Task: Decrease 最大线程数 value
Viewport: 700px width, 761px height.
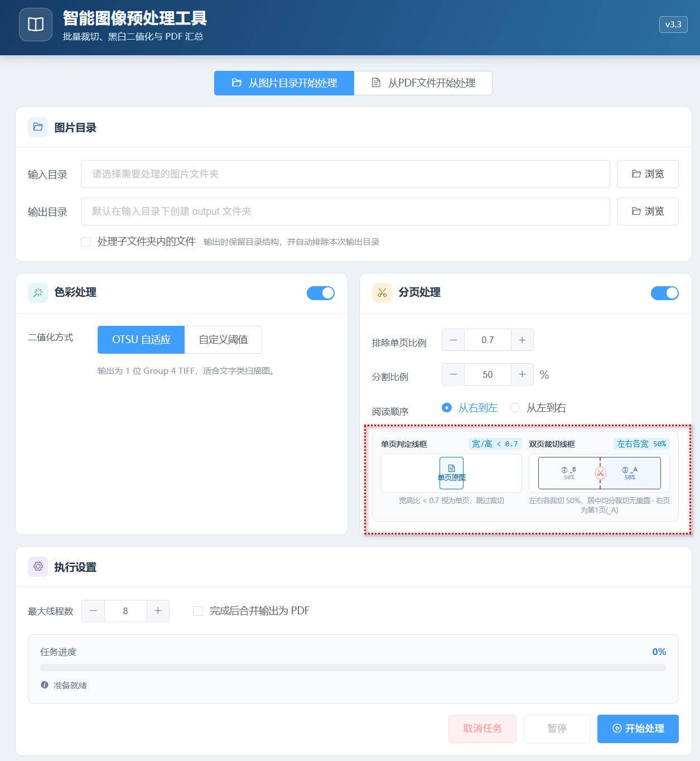Action: click(93, 611)
